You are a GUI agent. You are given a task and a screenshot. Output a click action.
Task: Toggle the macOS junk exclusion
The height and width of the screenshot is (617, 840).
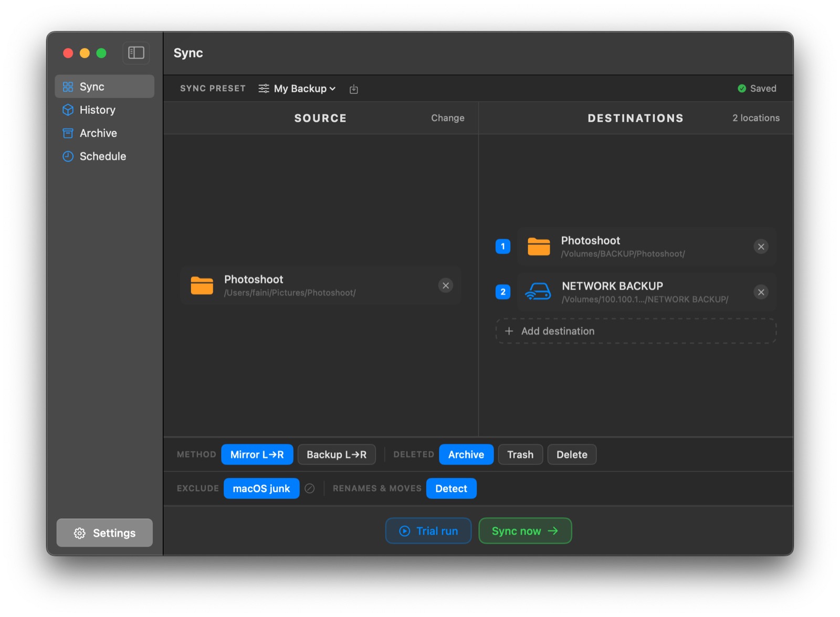coord(261,488)
